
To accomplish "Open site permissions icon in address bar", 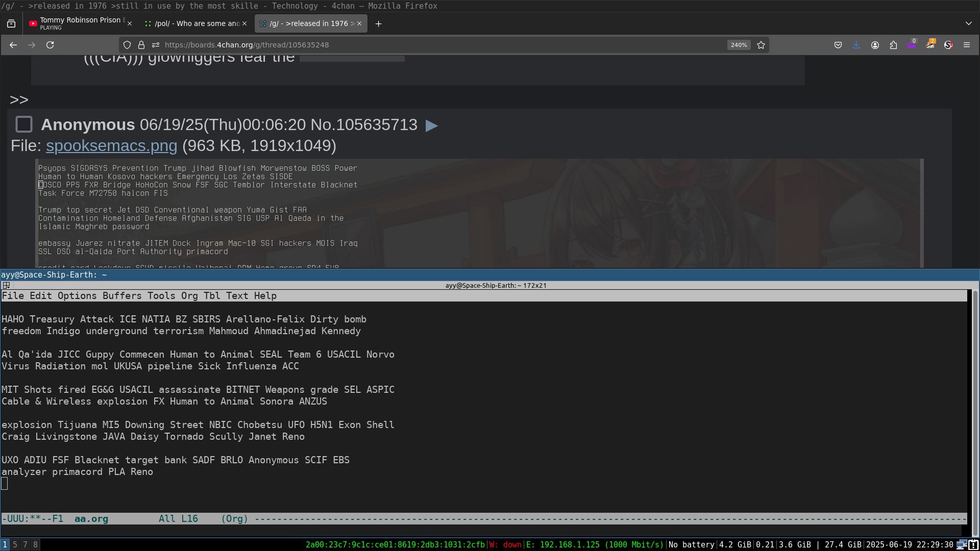I will tap(156, 45).
